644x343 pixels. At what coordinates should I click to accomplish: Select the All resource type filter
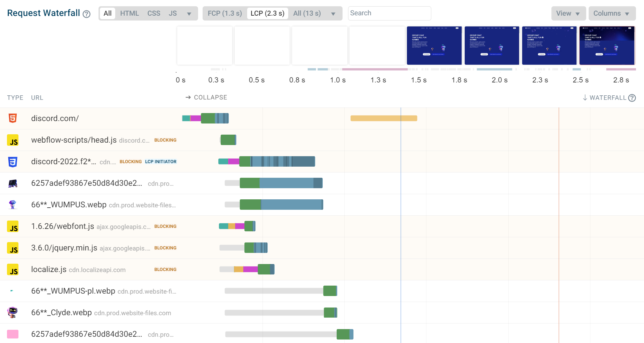(x=108, y=13)
